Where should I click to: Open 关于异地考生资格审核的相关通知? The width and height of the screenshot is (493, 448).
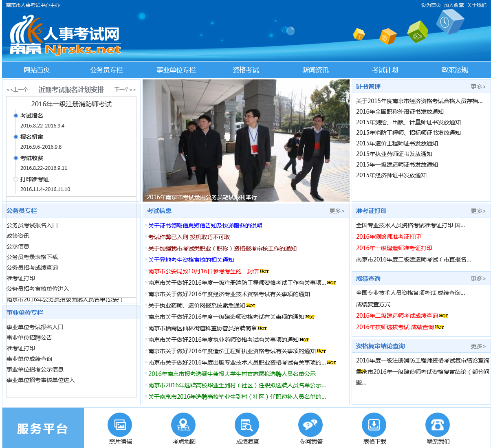[x=191, y=260]
